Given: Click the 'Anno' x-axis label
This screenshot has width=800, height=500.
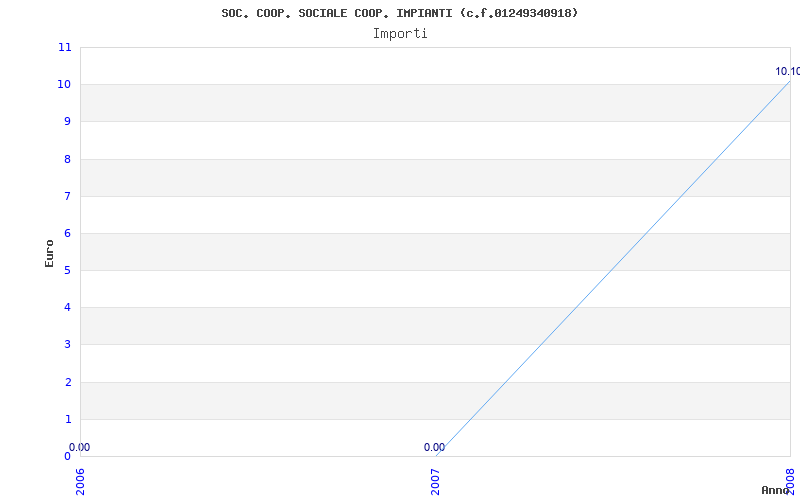Looking at the screenshot, I should coord(775,490).
